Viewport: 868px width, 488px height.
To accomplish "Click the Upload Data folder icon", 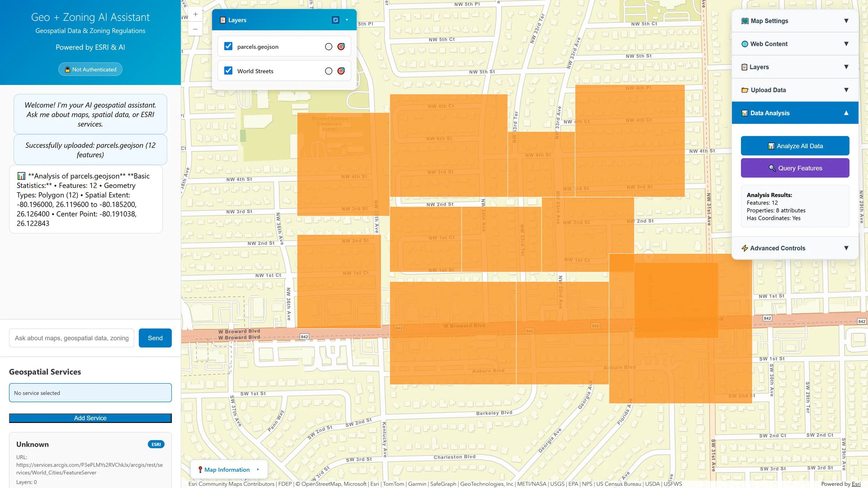I will coord(745,90).
